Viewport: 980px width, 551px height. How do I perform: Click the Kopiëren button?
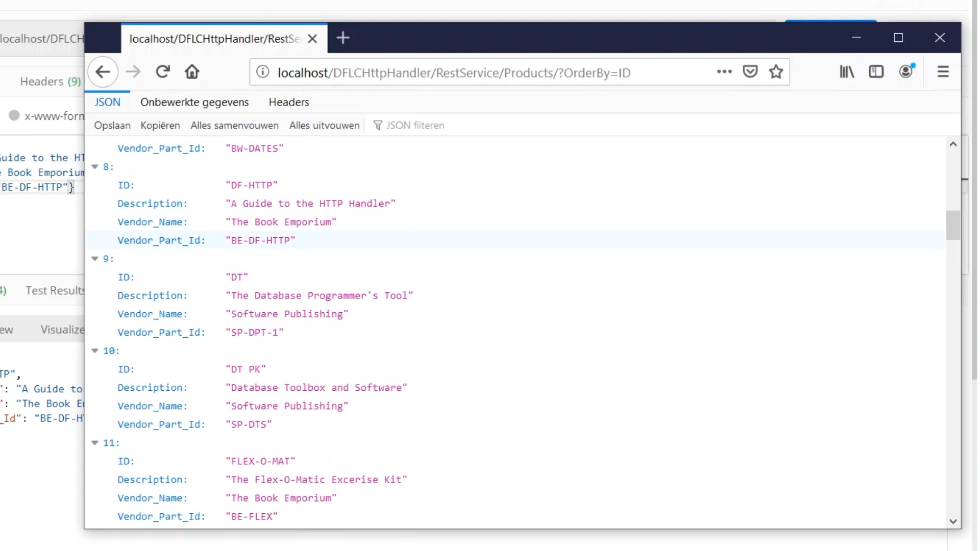160,126
